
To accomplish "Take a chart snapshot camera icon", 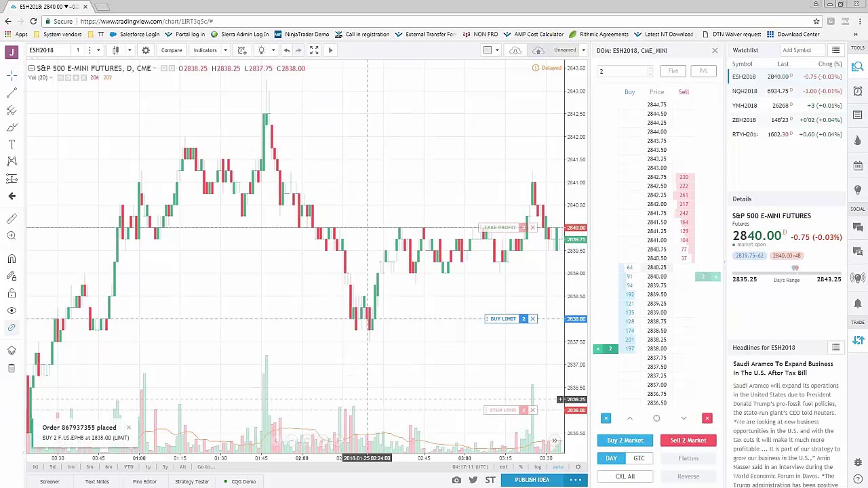I will (456, 480).
